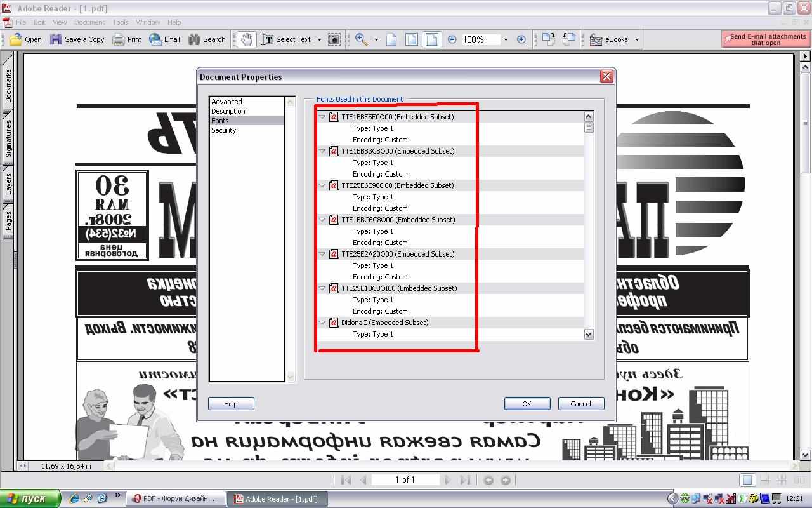Open the Bookmarks side panel tab
This screenshot has width=812, height=508.
coord(8,86)
